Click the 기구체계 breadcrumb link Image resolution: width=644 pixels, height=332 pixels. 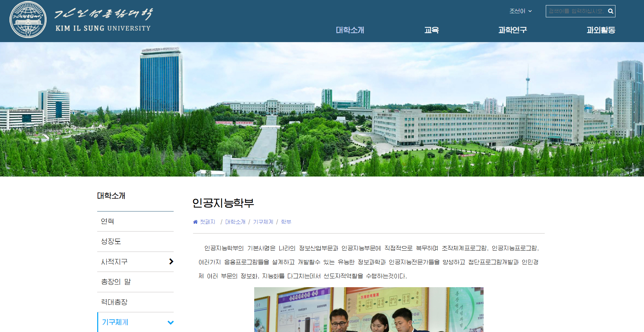[x=263, y=222]
